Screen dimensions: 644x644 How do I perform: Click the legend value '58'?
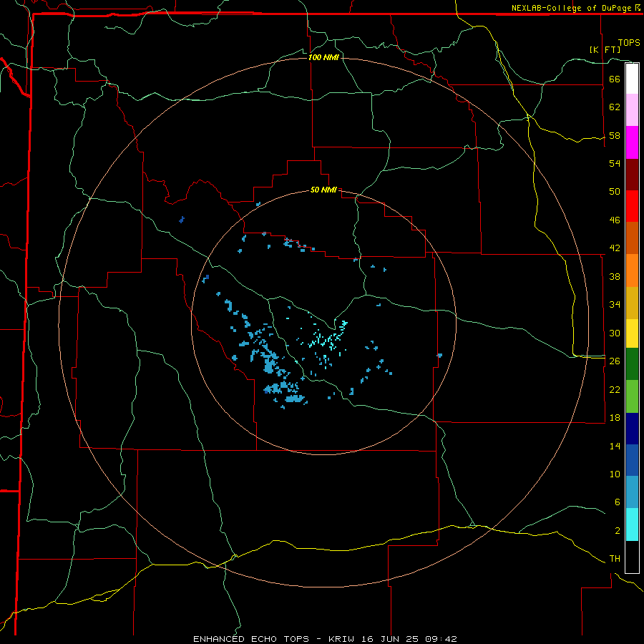[x=615, y=135]
